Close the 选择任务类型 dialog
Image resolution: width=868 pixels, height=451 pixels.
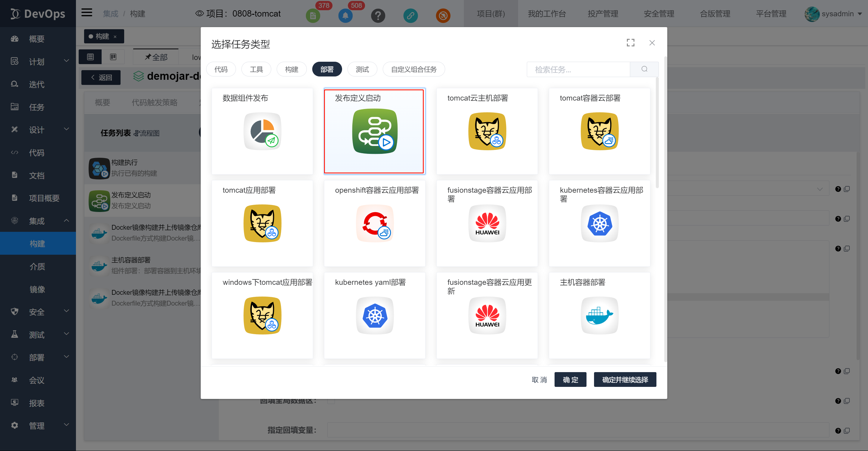652,43
